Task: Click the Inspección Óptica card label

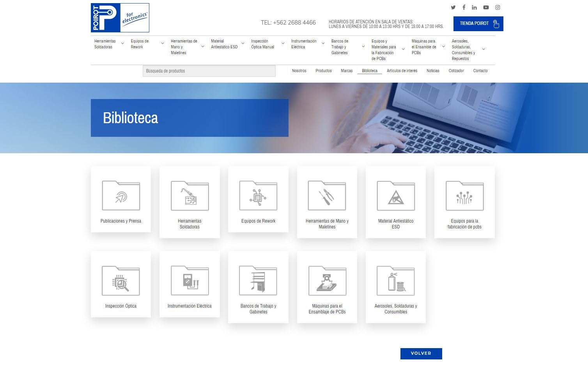Action: click(121, 306)
